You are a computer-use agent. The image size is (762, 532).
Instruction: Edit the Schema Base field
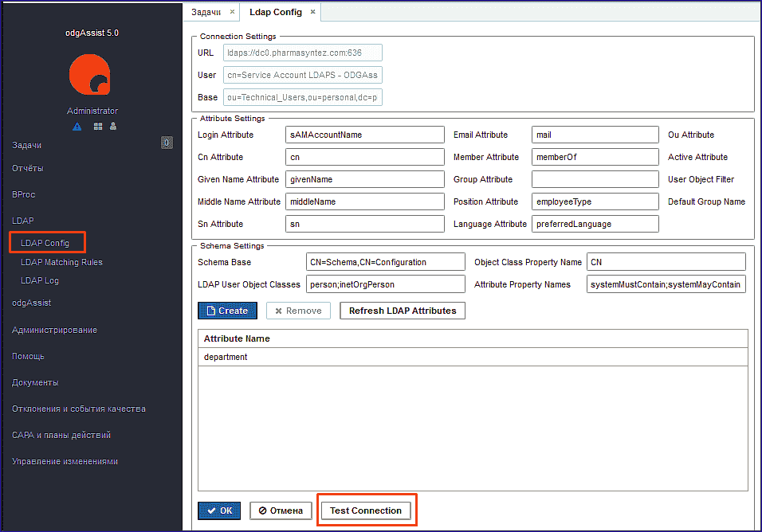[x=385, y=262]
